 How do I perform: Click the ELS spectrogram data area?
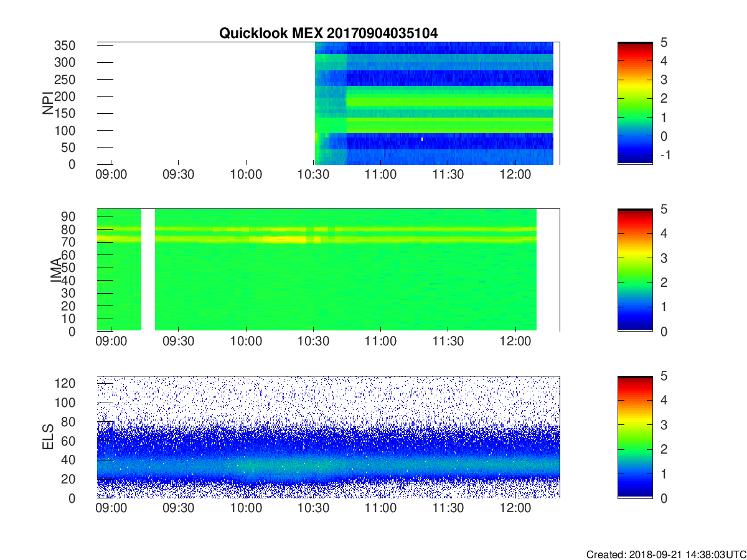[328, 437]
